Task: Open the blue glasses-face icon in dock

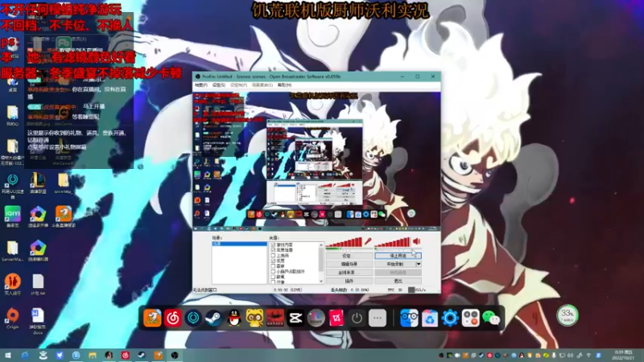Action: click(x=409, y=318)
